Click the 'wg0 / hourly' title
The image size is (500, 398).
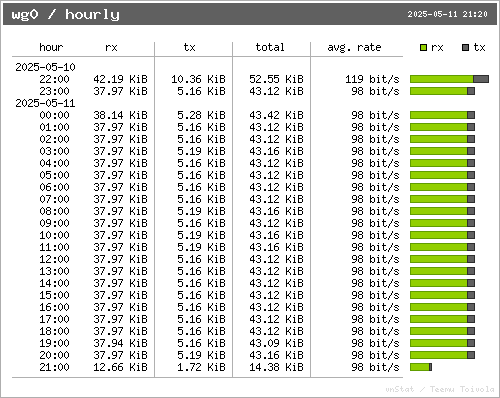65,14
